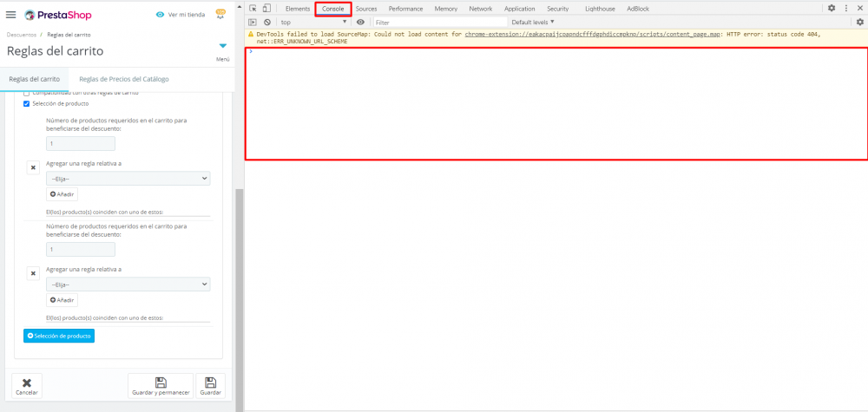
Task: Expand the Menú dropdown arrow
Action: coord(222,46)
